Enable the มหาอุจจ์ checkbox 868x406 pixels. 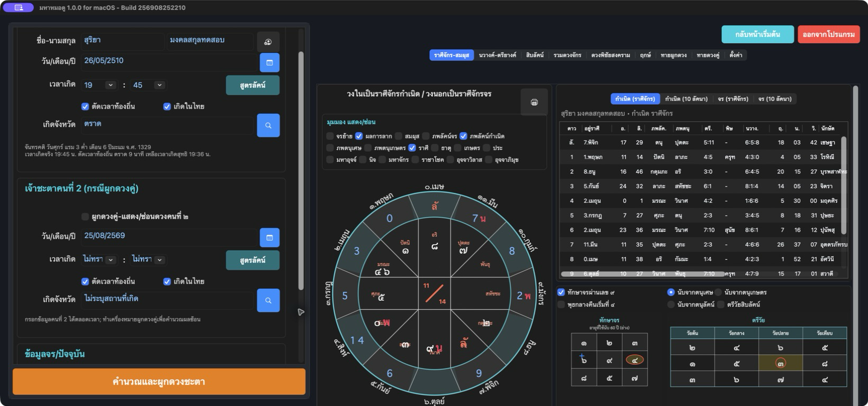[x=330, y=160]
